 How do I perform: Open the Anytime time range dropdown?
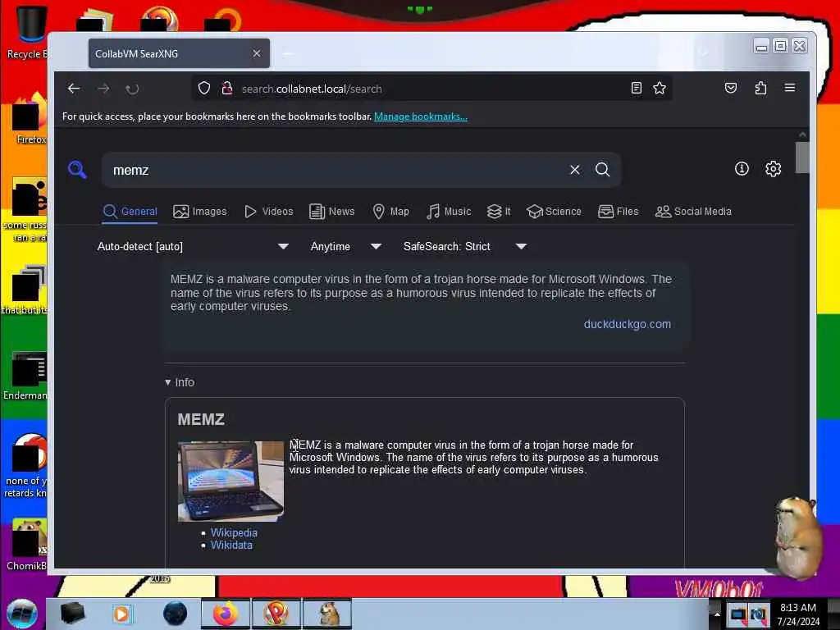click(x=345, y=246)
